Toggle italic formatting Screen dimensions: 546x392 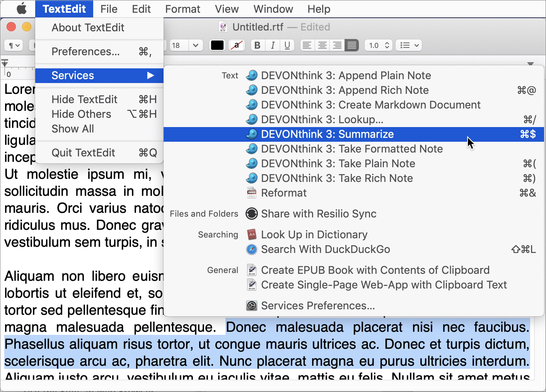273,45
